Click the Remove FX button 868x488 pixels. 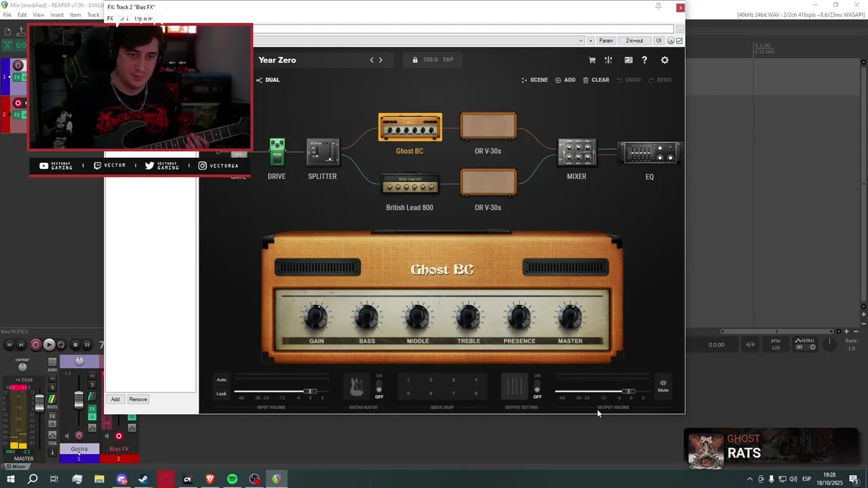(138, 399)
